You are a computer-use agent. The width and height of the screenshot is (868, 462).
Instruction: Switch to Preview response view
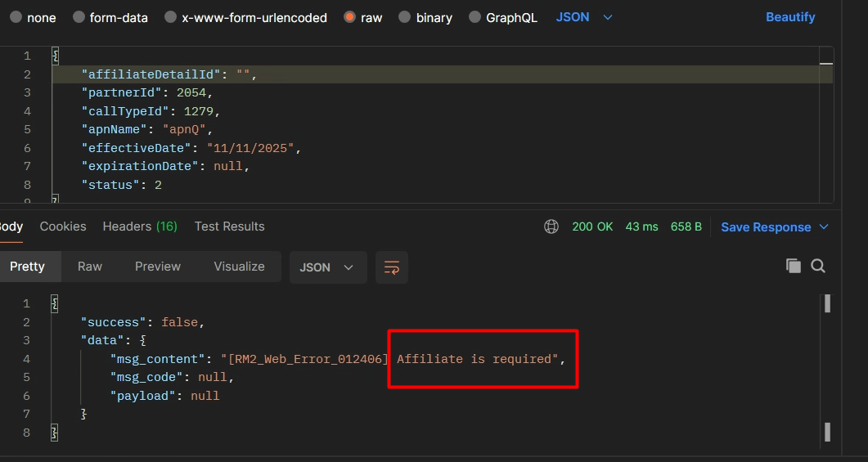[x=158, y=267]
